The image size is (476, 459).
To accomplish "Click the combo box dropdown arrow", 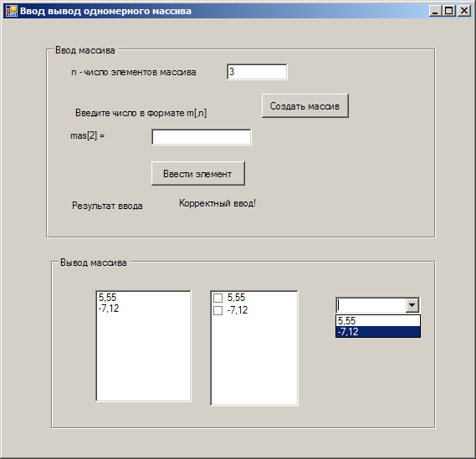I will click(x=412, y=305).
